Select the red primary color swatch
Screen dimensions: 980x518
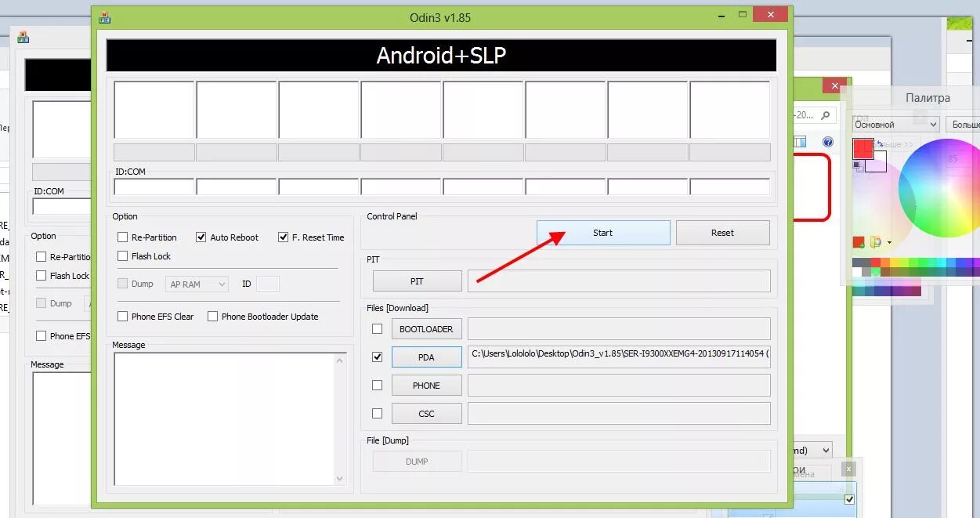[x=862, y=148]
